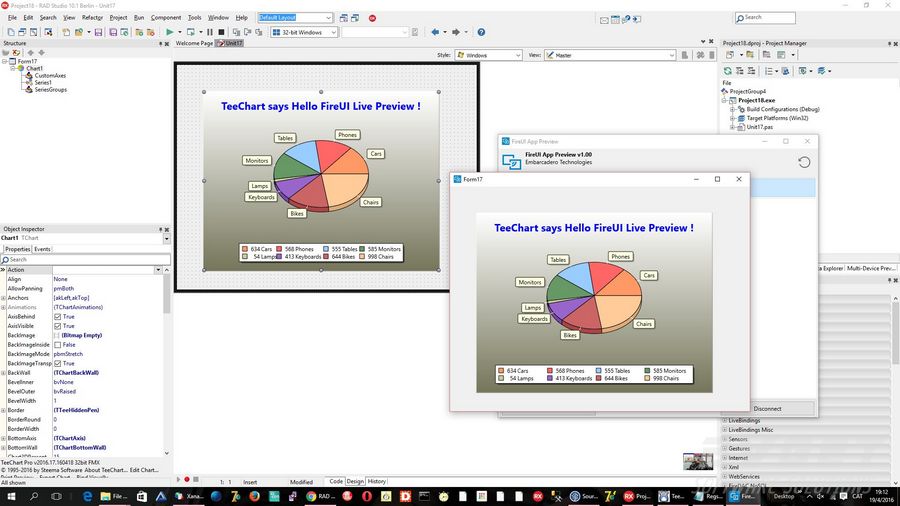
Task: Select Unit17.pas in Project Manager
Action: click(x=759, y=127)
